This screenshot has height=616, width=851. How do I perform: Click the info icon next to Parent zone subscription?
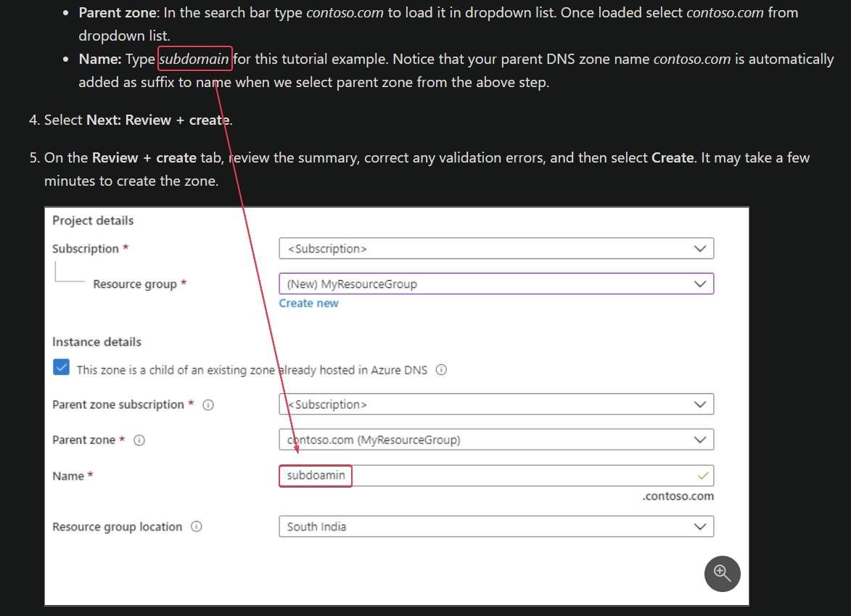208,404
